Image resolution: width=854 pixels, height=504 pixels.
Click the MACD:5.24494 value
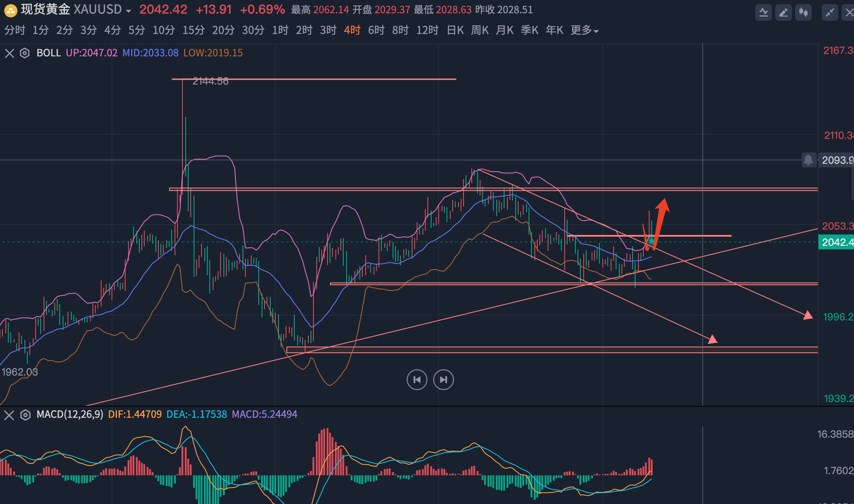(264, 414)
